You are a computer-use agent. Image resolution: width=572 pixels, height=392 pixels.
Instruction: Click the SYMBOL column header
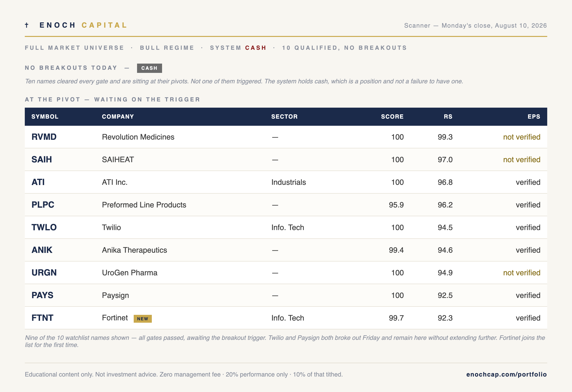(45, 116)
